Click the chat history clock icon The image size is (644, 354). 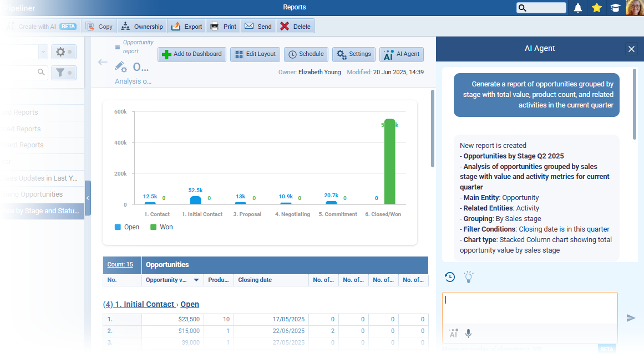(x=450, y=277)
